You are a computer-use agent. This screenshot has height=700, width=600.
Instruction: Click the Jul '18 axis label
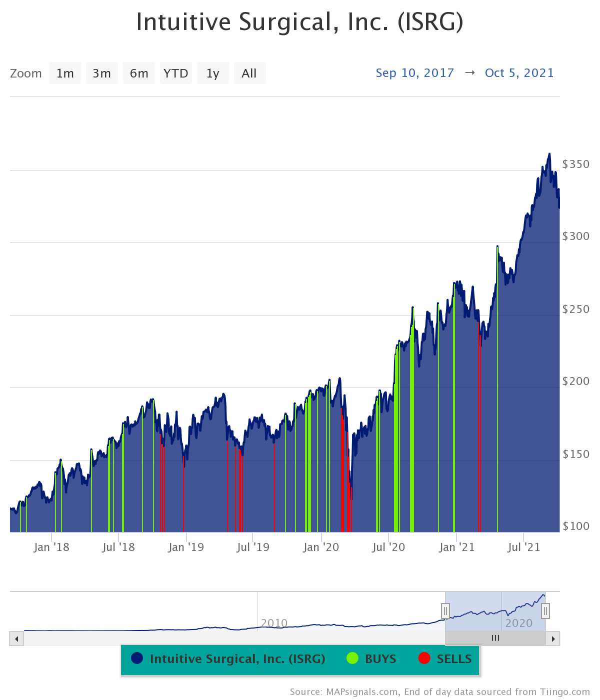click(x=118, y=547)
